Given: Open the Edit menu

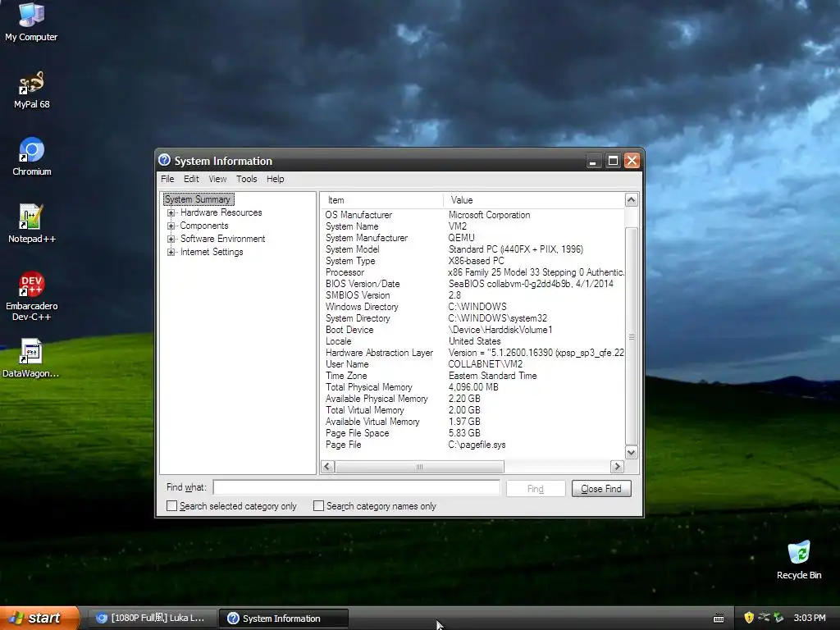Looking at the screenshot, I should (190, 179).
